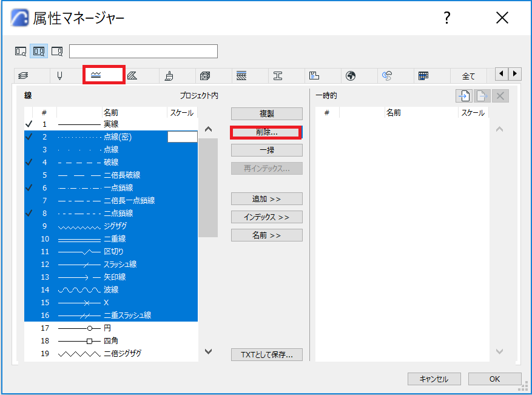Select the 矢印線 row
Viewport: 532px width, 395px height.
click(111, 277)
